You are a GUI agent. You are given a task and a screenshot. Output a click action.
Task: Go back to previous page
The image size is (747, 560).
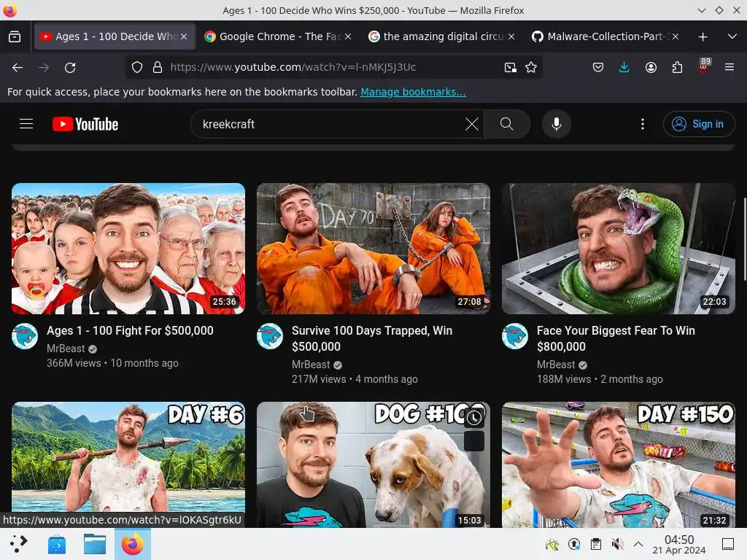pos(18,68)
